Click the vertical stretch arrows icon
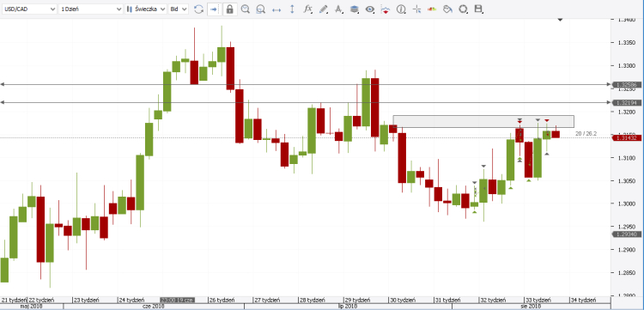644x310 pixels. [x=292, y=9]
